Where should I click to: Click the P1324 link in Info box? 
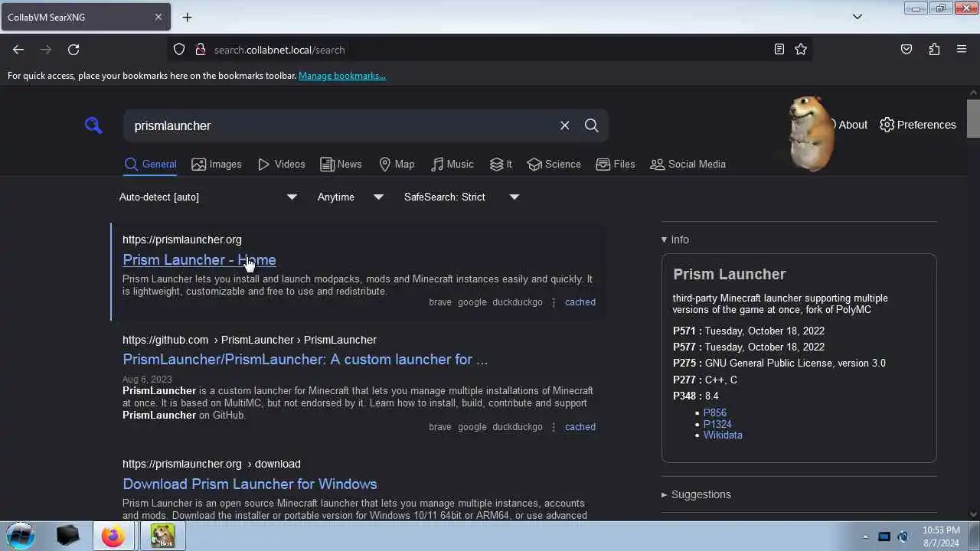717,424
